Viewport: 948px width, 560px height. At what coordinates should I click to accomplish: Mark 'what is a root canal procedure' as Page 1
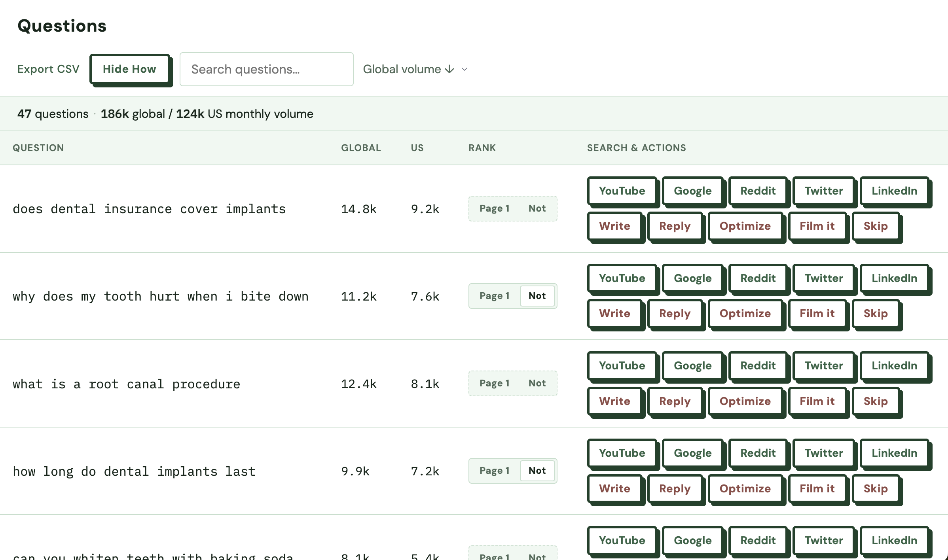point(495,383)
